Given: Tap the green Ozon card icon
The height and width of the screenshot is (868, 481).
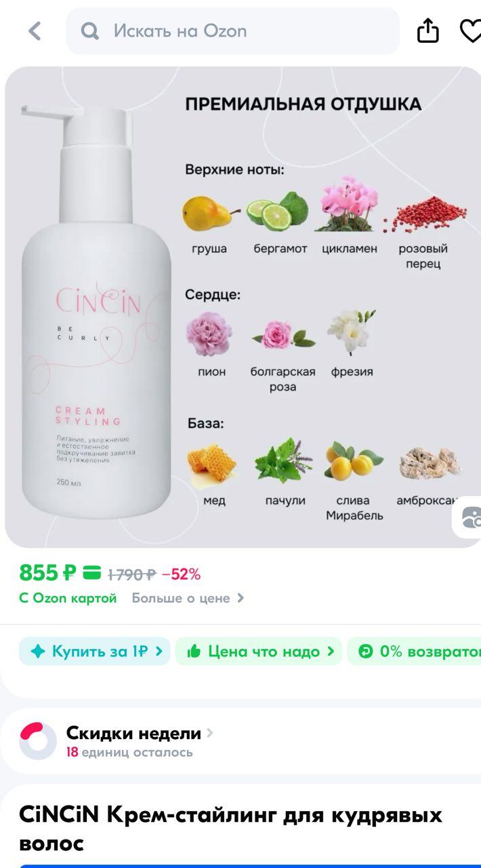Looking at the screenshot, I should [x=92, y=574].
